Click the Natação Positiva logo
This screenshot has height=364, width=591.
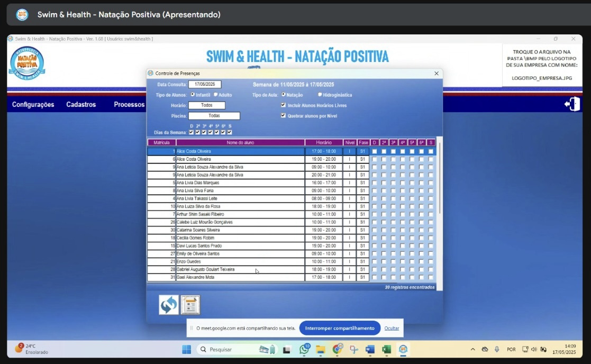(27, 63)
